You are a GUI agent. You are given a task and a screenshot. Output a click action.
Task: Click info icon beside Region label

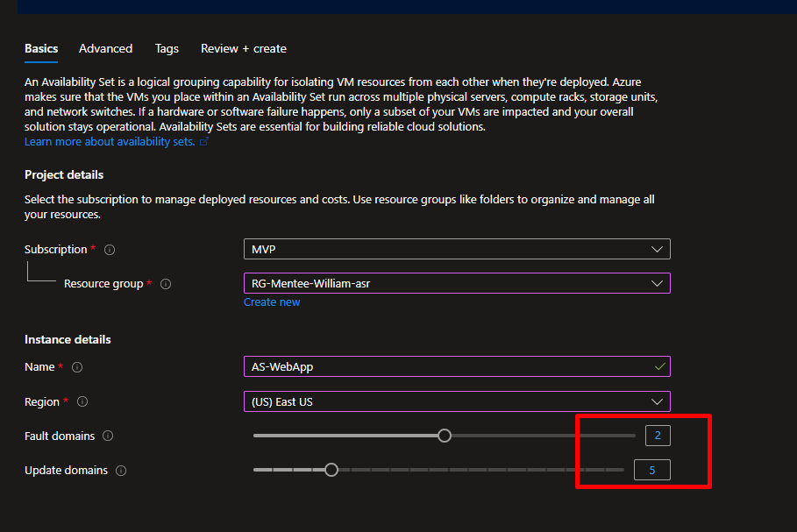[82, 402]
